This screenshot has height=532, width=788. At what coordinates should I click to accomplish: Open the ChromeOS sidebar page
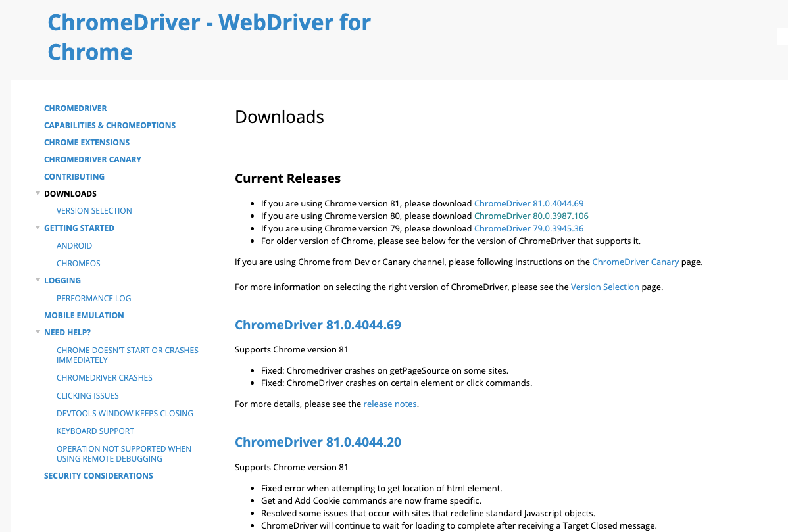pyautogui.click(x=78, y=263)
